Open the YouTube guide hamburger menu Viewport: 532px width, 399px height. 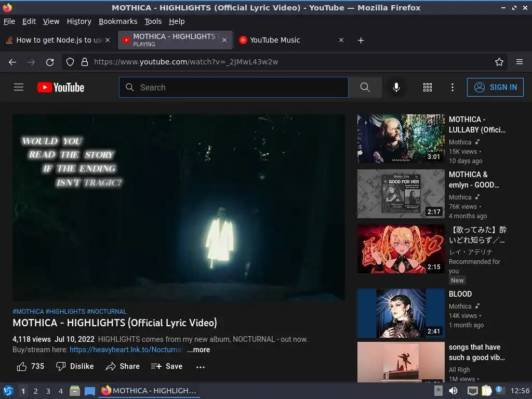click(19, 87)
